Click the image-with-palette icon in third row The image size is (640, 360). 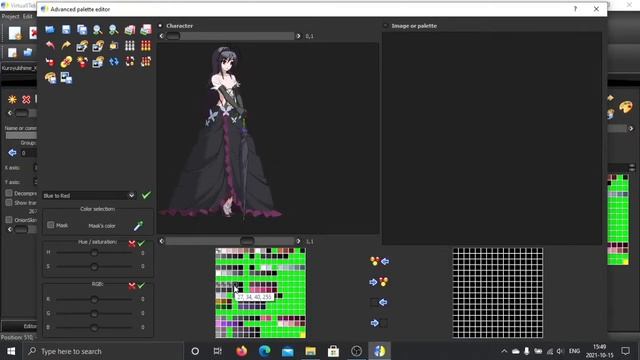98,62
